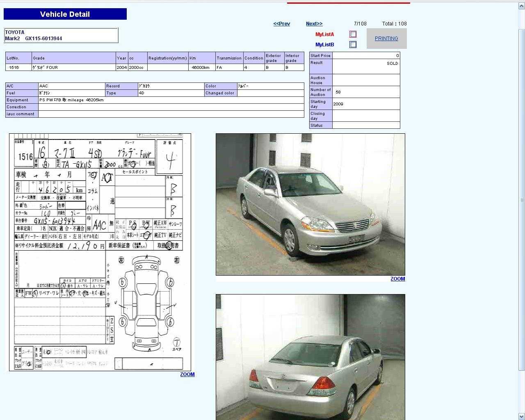Click the rear view photo of the silver car
Image resolution: width=525 pixels, height=420 pixels.
[x=310, y=357]
